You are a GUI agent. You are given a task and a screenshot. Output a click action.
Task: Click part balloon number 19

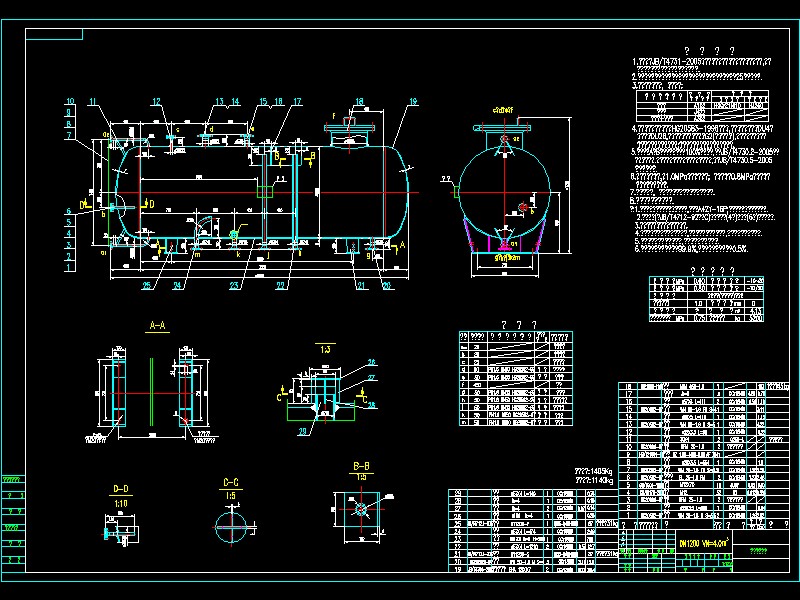click(x=412, y=101)
